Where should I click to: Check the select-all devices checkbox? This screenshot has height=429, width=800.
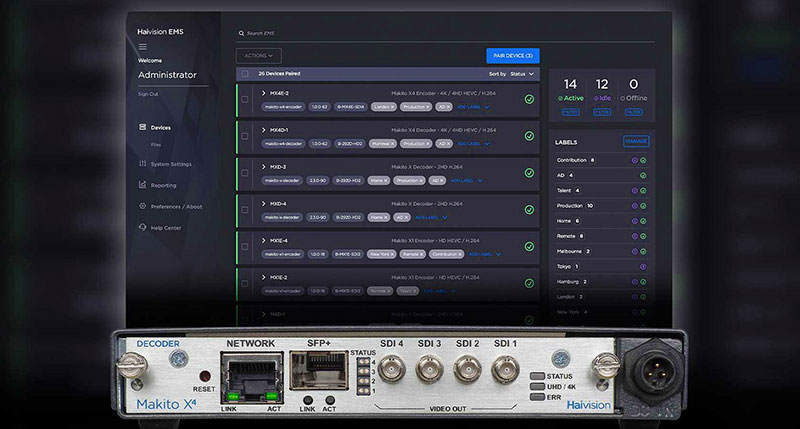point(245,74)
